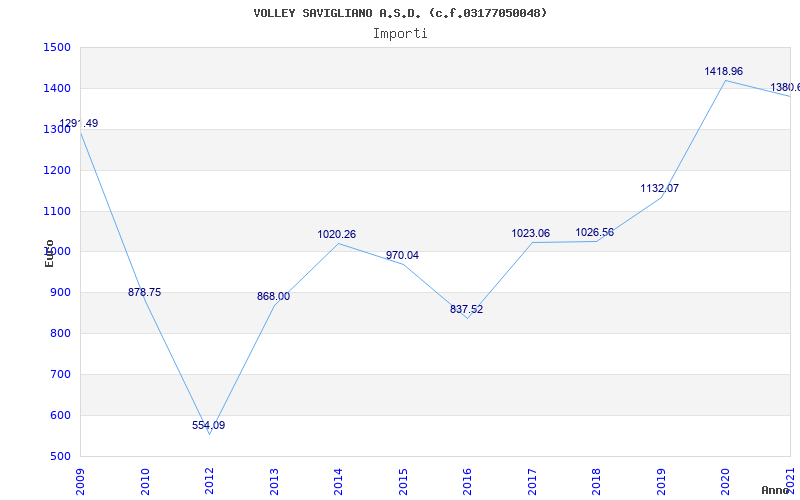The height and width of the screenshot is (500, 800).
Task: Select the 1418.96 peak data label
Action: pos(724,71)
